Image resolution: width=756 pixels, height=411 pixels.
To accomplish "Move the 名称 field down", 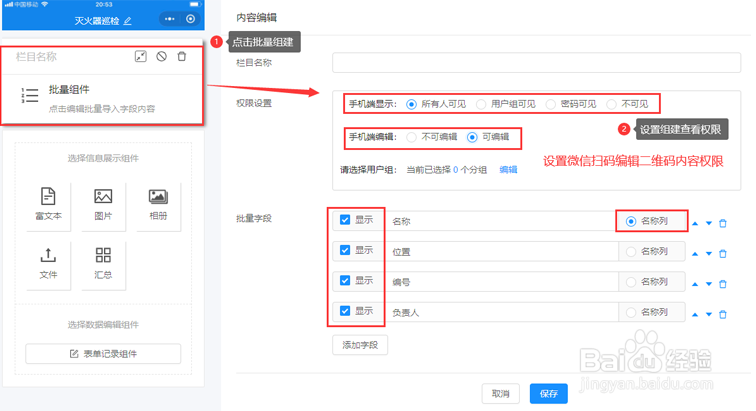I will tap(709, 223).
